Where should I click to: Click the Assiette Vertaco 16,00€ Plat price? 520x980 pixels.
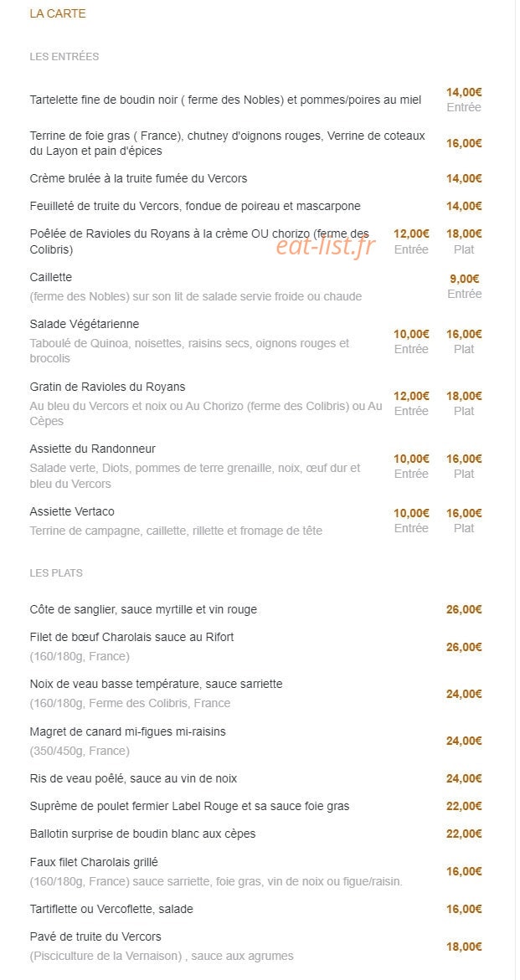(464, 521)
